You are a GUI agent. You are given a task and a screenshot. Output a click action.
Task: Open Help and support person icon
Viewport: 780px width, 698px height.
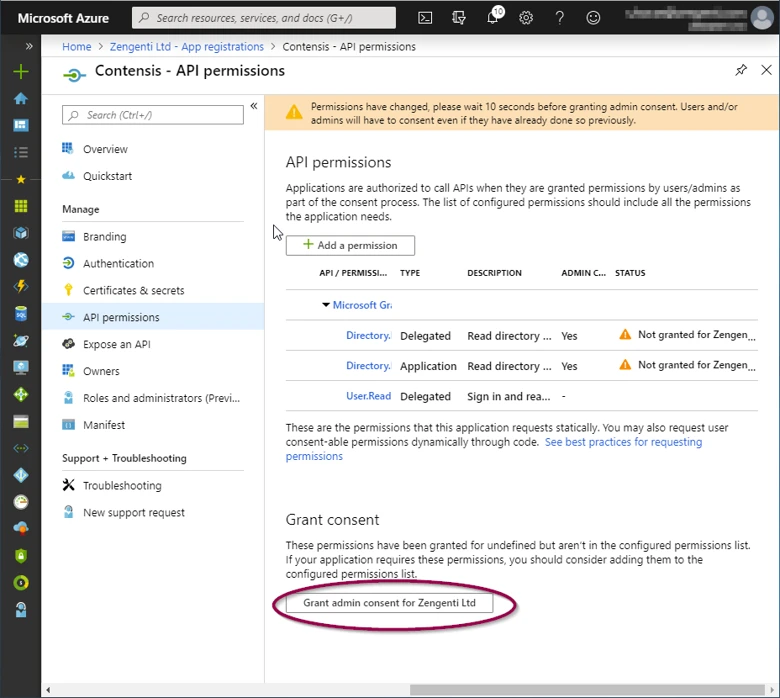tap(21, 609)
